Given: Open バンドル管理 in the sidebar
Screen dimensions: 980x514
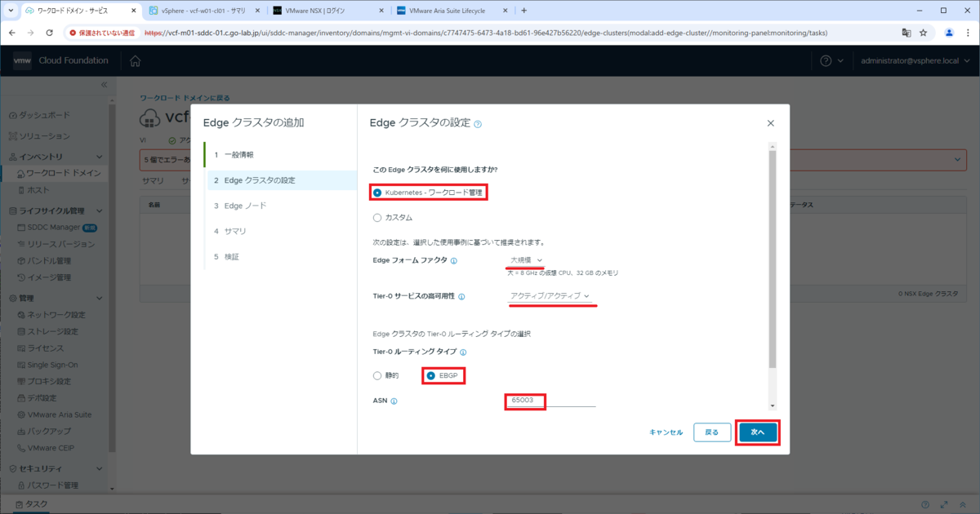Looking at the screenshot, I should pos(49,260).
